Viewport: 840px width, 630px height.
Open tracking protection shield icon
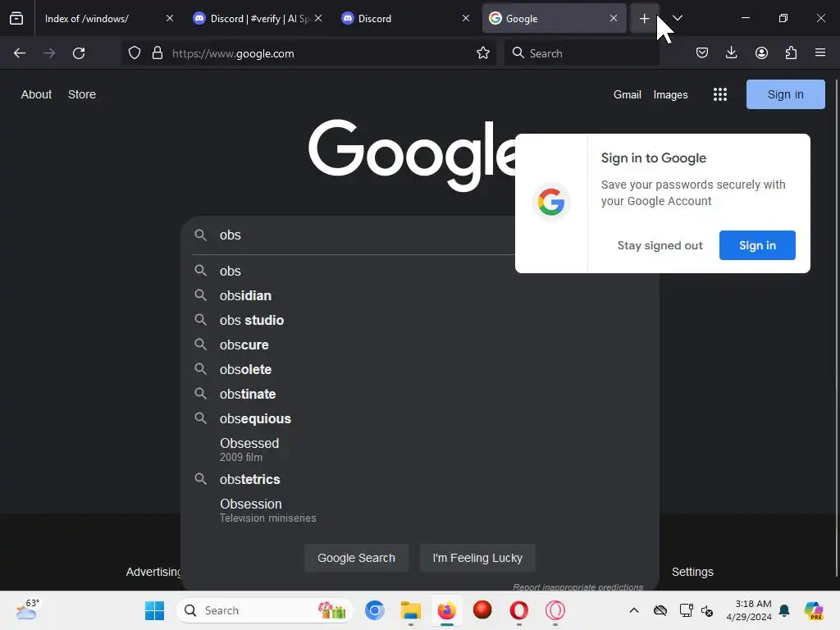point(135,53)
